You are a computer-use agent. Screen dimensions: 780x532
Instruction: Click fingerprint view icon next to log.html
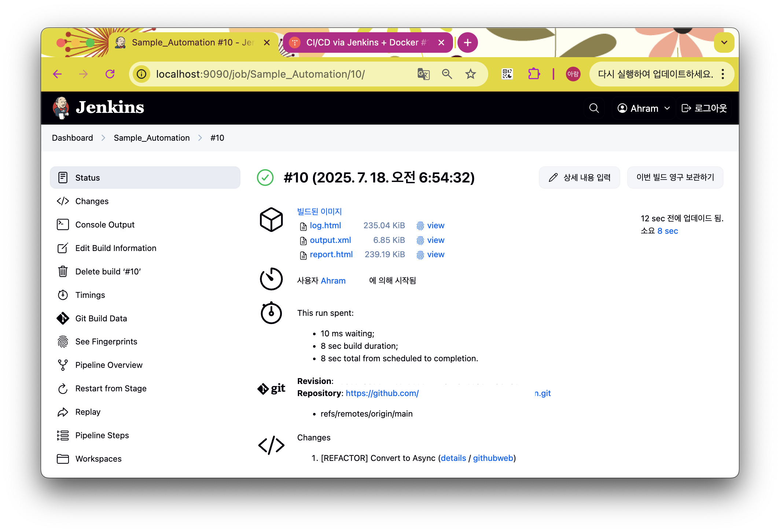coord(420,226)
